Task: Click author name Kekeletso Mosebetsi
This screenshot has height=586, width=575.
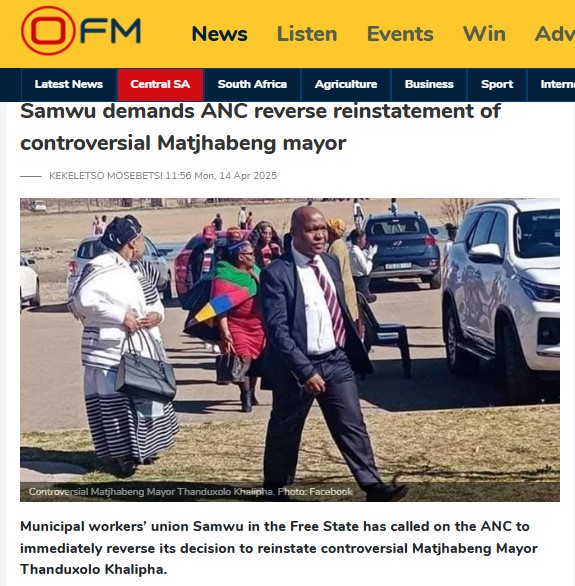Action: (106, 176)
